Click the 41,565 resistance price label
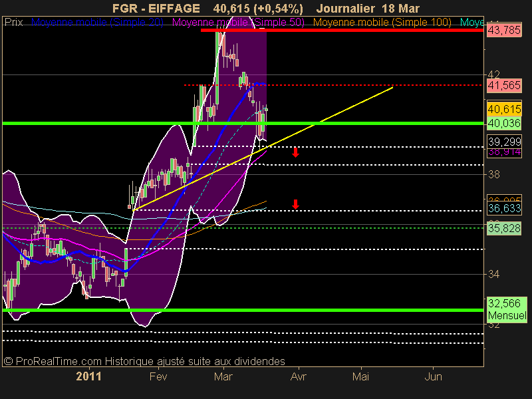532x399 pixels. [x=504, y=86]
